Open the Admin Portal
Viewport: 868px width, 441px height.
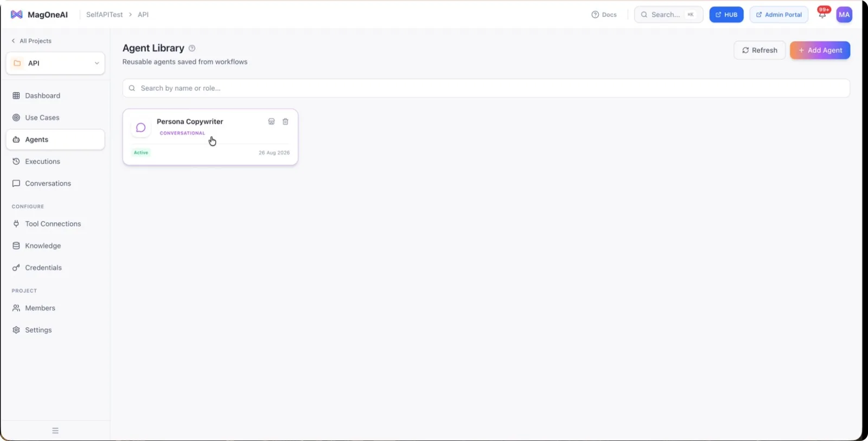tap(778, 15)
